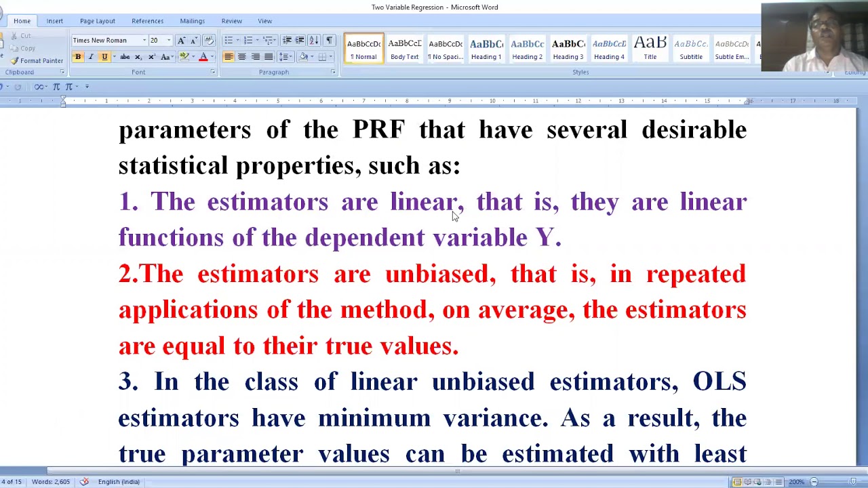Set font color with red A button
The width and height of the screenshot is (868, 488).
pyautogui.click(x=203, y=57)
